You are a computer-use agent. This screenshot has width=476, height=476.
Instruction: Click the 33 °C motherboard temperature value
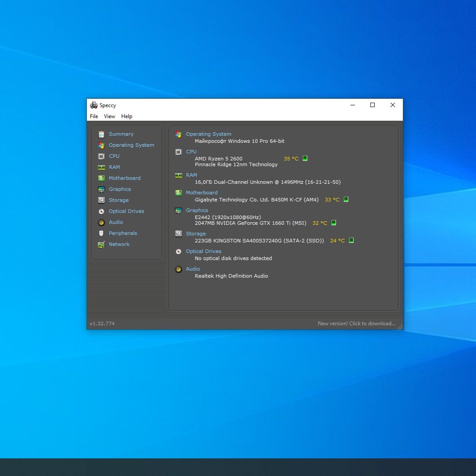(x=332, y=200)
